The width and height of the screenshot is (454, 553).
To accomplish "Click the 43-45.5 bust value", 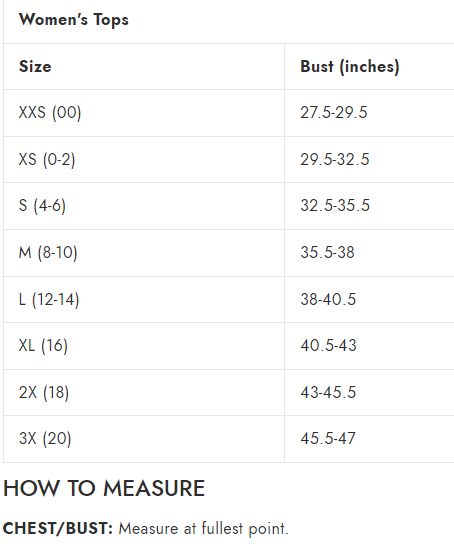I will 328,393.
